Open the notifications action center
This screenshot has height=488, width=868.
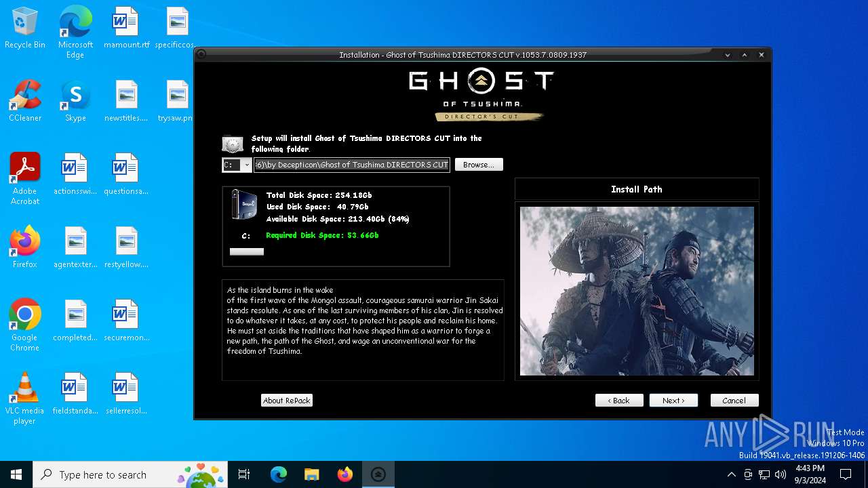(x=846, y=474)
